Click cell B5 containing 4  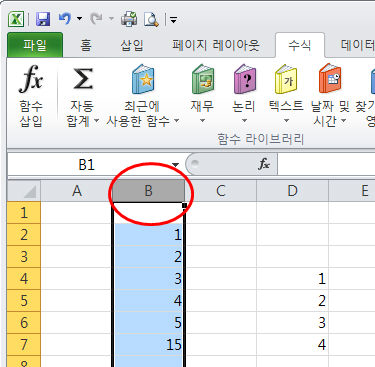point(149,301)
